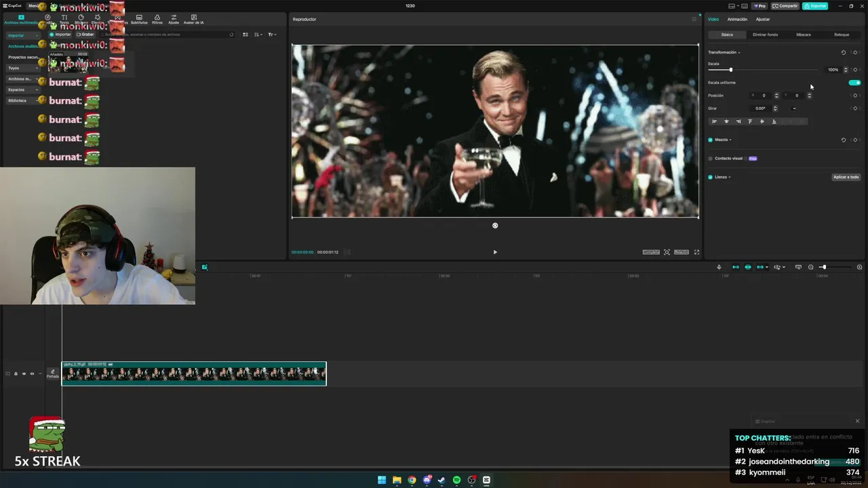Screen dimensions: 868x488
Task: Open the Avatar de IA tool
Action: [194, 20]
